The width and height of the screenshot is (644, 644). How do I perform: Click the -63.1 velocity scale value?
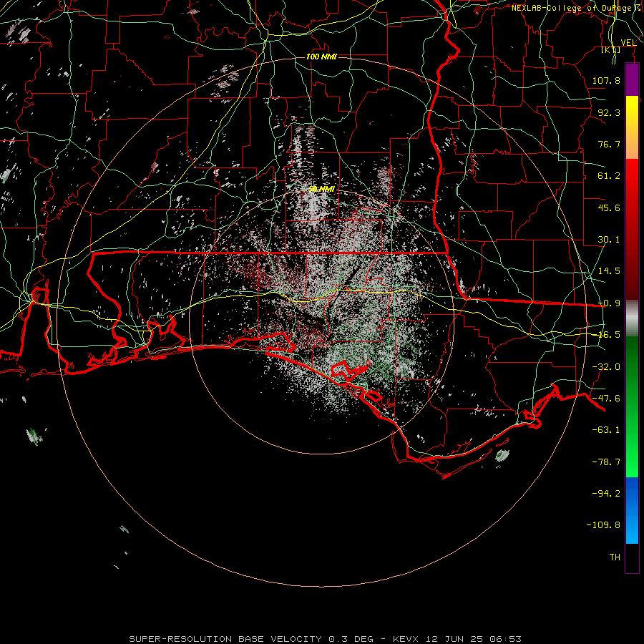606,430
